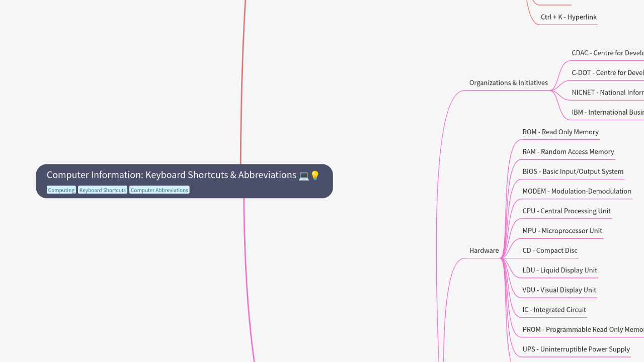The width and height of the screenshot is (644, 362).
Task: Select PROM - Programmable Read Only Memory
Action: pos(583,330)
